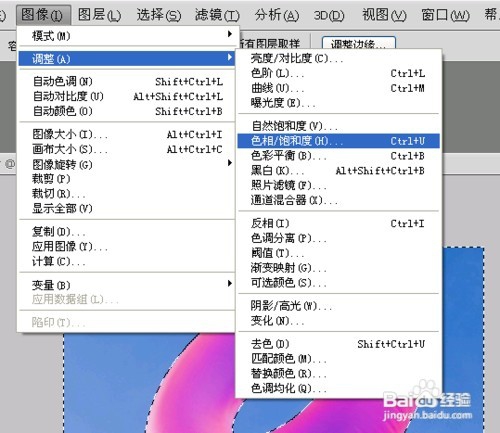The height and width of the screenshot is (433, 500).
Task: Open 色调分离(P) adjustment
Action: point(339,238)
